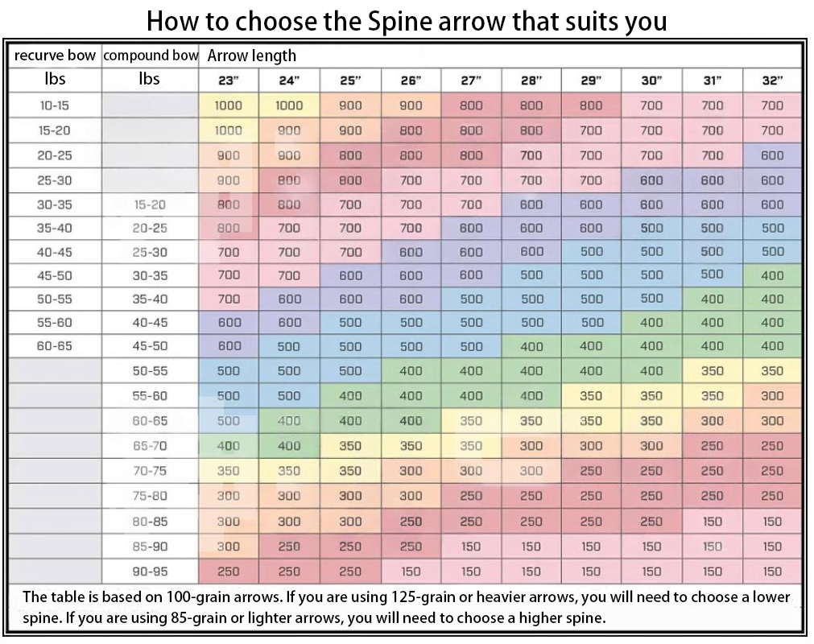Click the 32" arrow length column header
Viewport: 814px width, 644px height.
pos(772,80)
